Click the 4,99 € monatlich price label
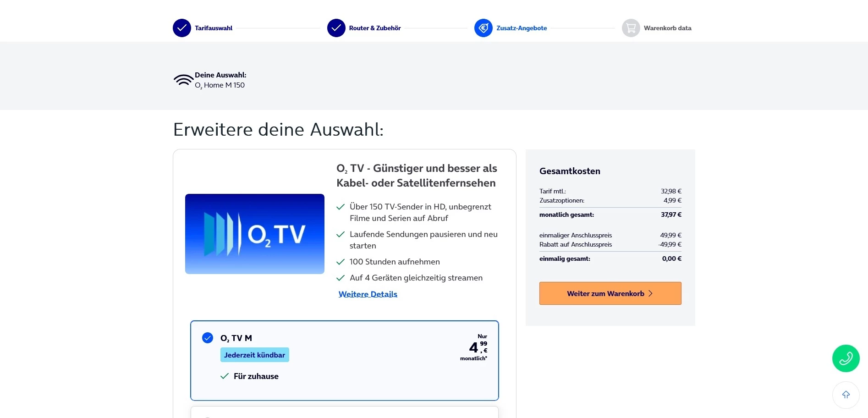The image size is (868, 418). 474,347
